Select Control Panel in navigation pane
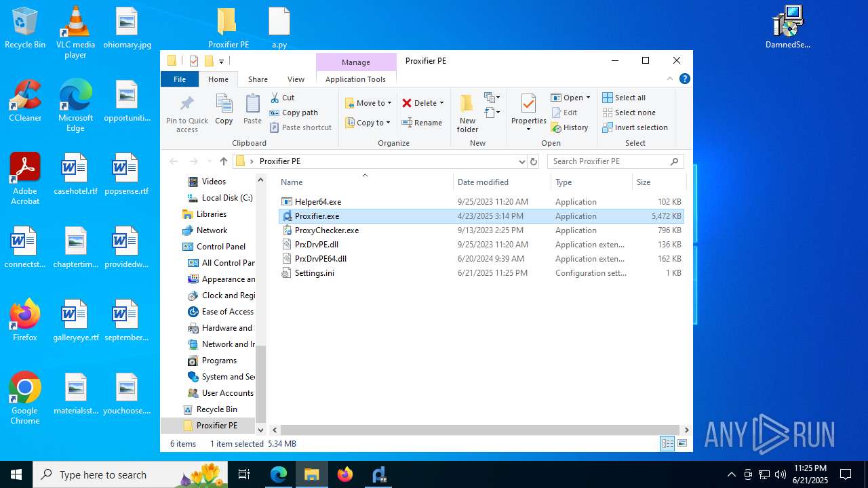The height and width of the screenshot is (488, 868). click(214, 247)
